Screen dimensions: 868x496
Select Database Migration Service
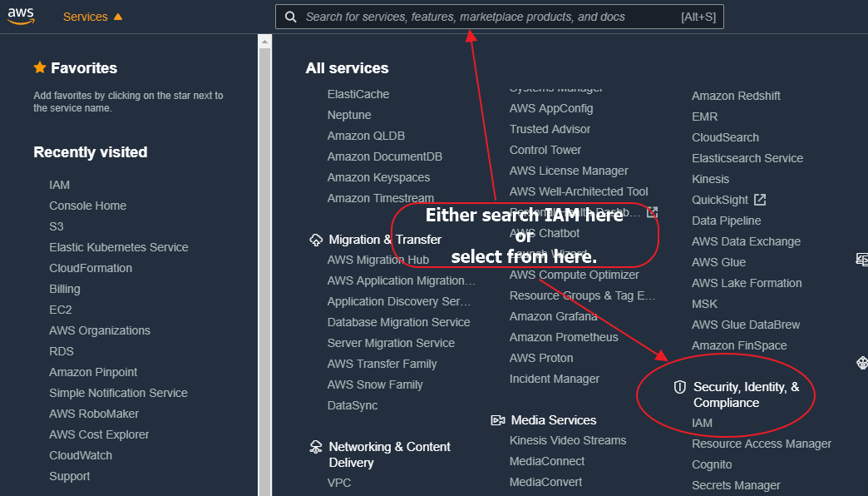tap(398, 323)
